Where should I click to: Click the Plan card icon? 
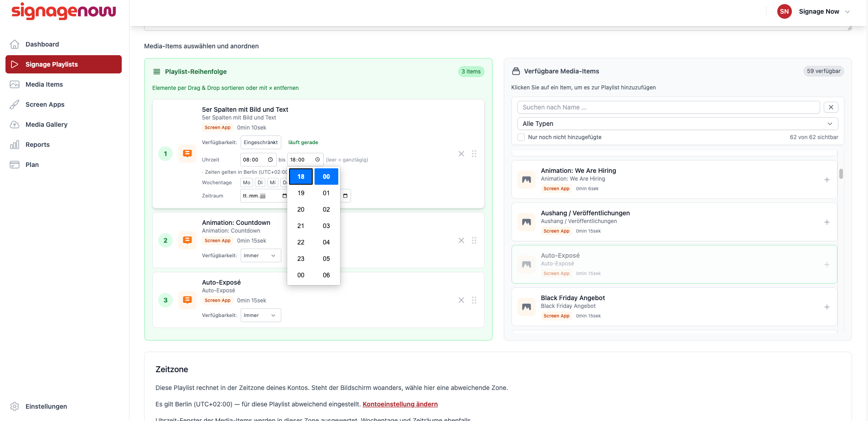pyautogui.click(x=15, y=165)
